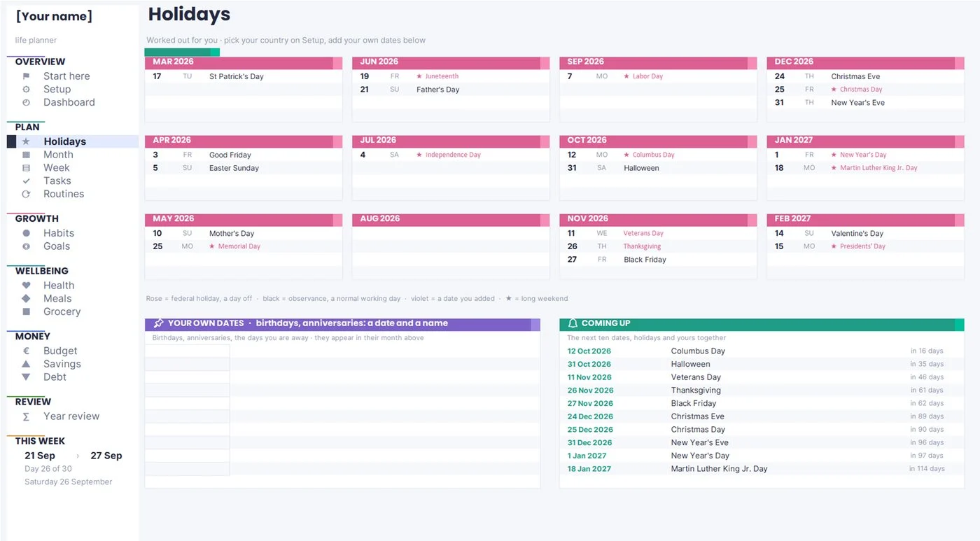This screenshot has width=980, height=541.
Task: Click the star next to Juneteenth
Action: tap(419, 76)
